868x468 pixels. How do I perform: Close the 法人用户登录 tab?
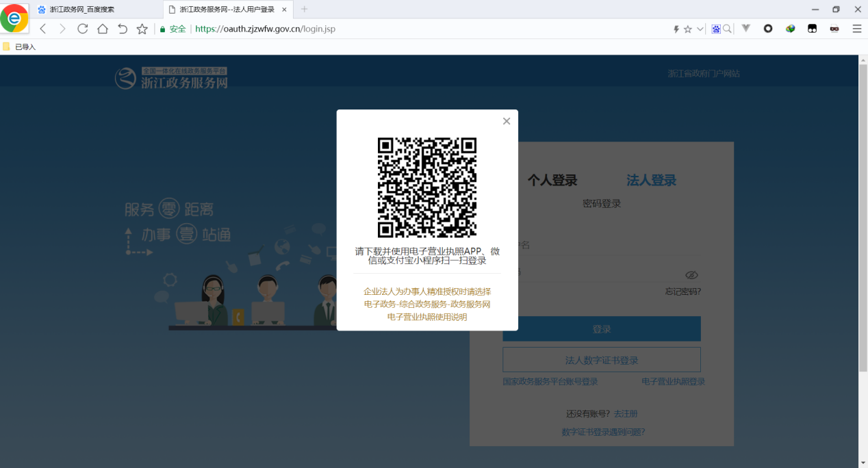(x=284, y=10)
